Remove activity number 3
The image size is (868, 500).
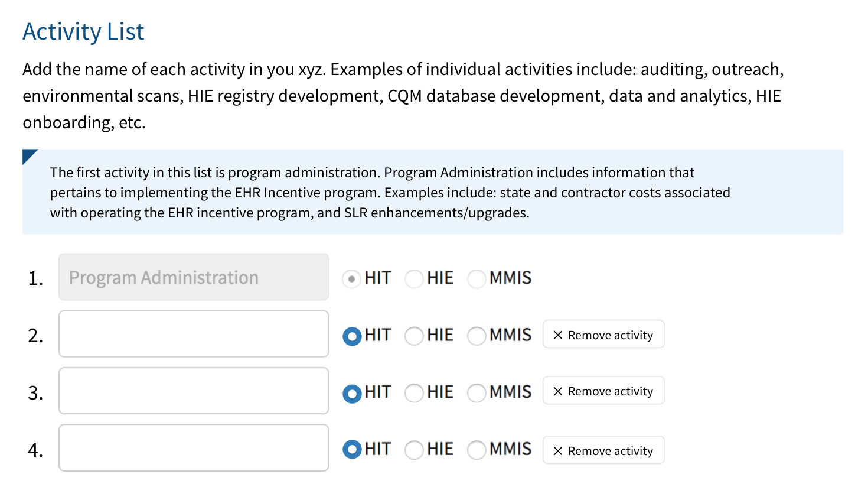(x=603, y=391)
